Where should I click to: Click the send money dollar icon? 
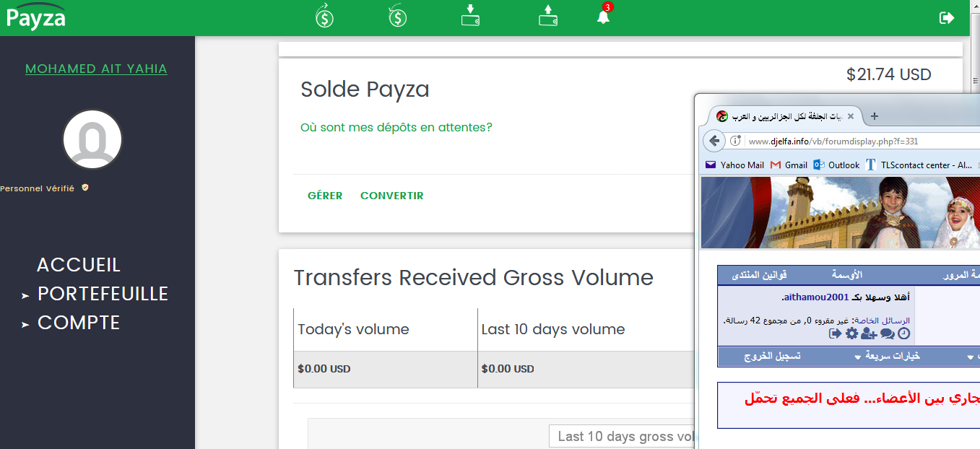click(x=325, y=16)
